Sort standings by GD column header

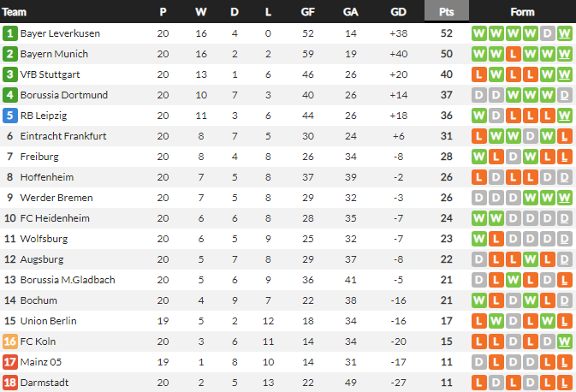[398, 12]
